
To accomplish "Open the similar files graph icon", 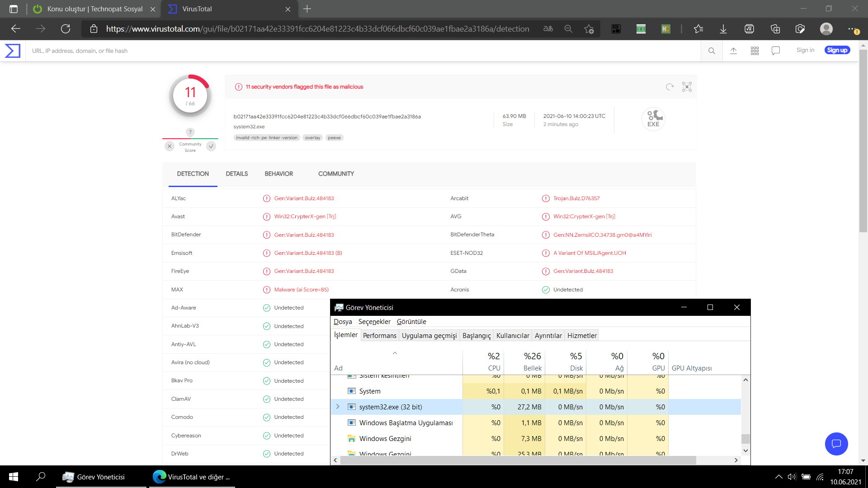I will (687, 87).
